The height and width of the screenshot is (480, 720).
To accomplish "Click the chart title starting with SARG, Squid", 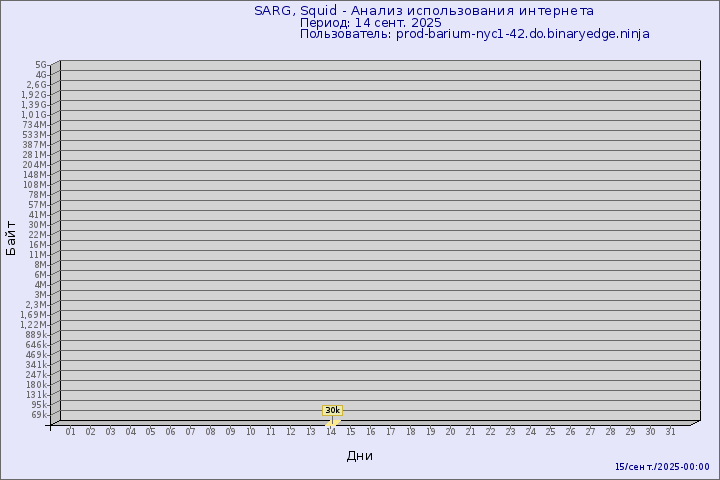I will coord(423,11).
